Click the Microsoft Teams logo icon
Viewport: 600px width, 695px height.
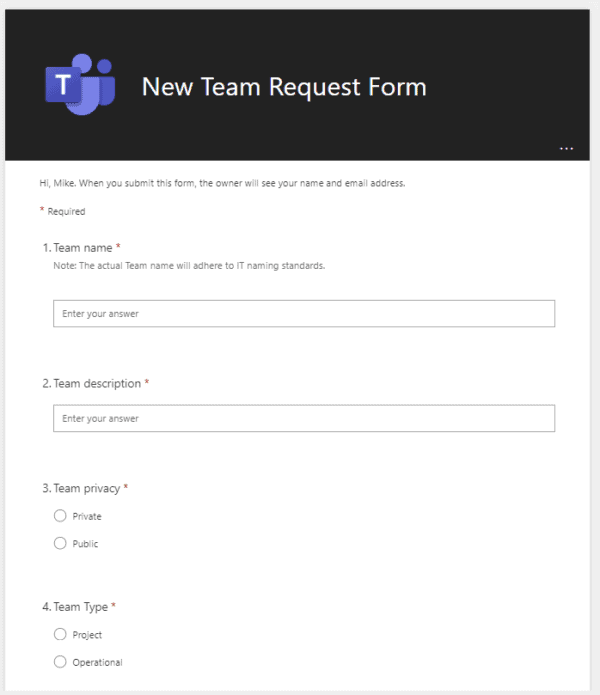pos(79,87)
